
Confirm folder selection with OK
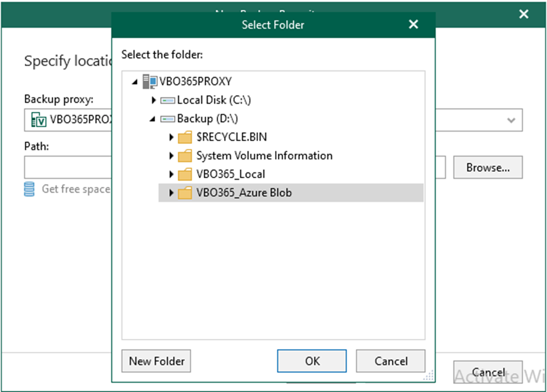point(312,361)
